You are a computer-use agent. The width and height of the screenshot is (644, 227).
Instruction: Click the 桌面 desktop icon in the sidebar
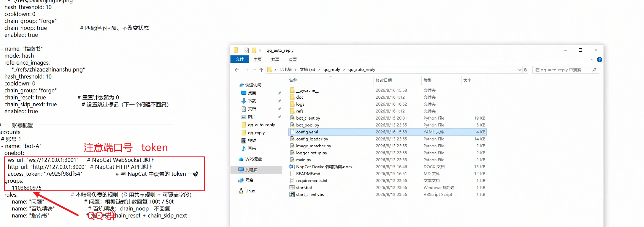click(x=244, y=93)
